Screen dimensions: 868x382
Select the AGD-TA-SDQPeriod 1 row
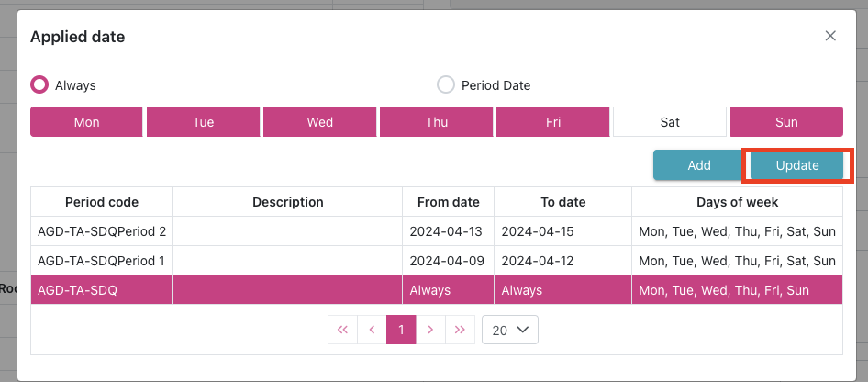102,261
